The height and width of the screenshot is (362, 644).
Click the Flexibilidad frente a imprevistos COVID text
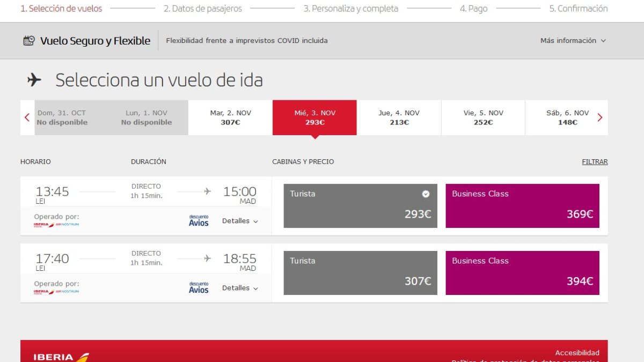tap(247, 41)
